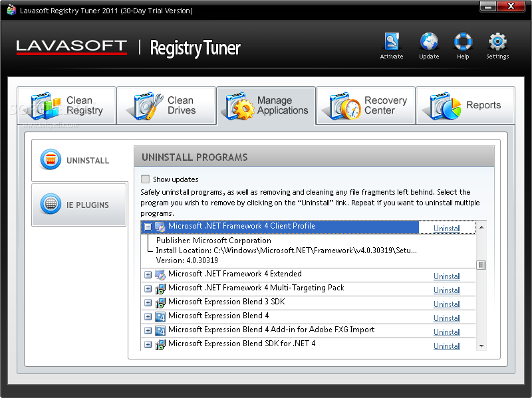Click the Activate key icon
Screen dimensions: 532x398
[392, 42]
